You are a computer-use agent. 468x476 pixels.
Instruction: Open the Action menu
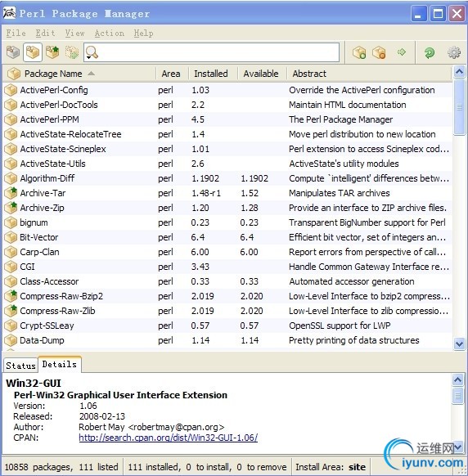pyautogui.click(x=110, y=33)
